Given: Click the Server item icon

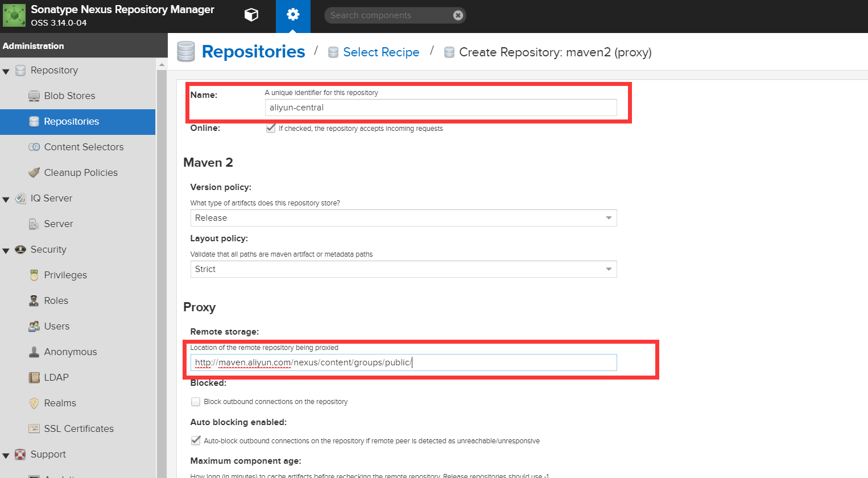Looking at the screenshot, I should click(x=34, y=224).
